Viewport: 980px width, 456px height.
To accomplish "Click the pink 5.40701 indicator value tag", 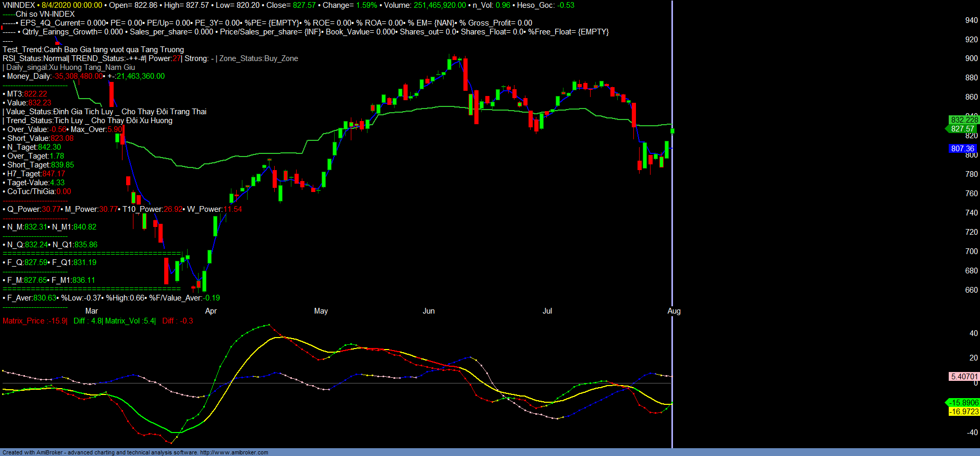I will [964, 377].
